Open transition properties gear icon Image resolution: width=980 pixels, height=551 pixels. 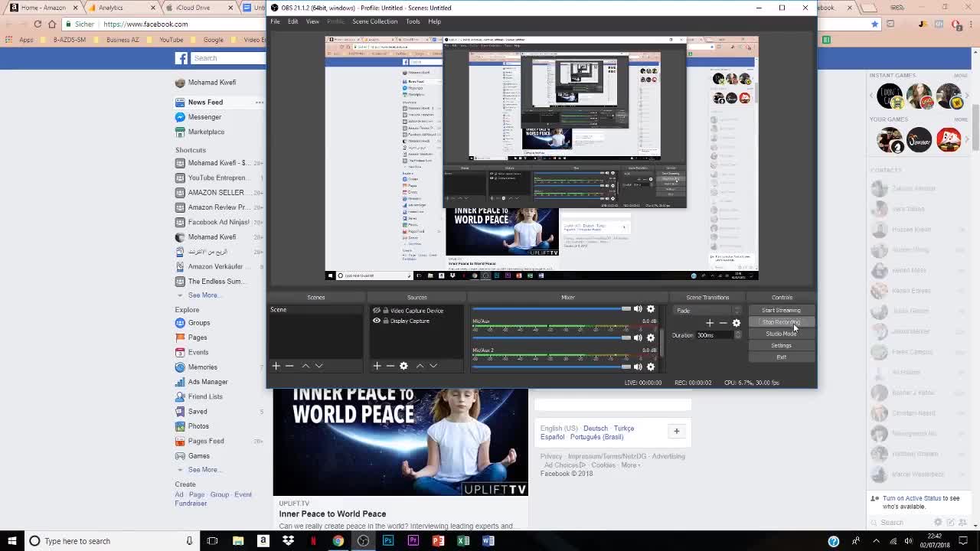pyautogui.click(x=737, y=323)
